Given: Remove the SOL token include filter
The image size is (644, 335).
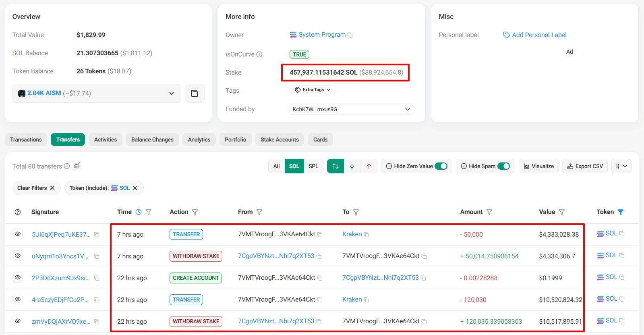Looking at the screenshot, I should point(135,188).
